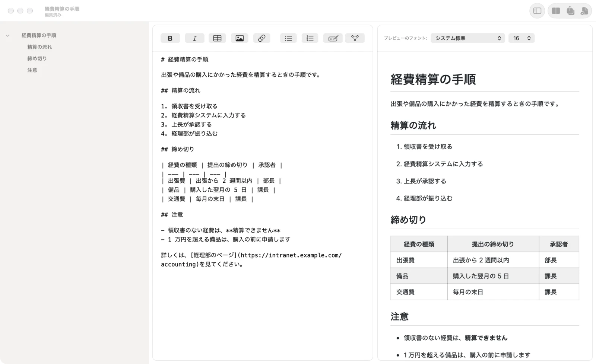Click the preview table header 提出の締め切り
The width and height of the screenshot is (596, 364).
coord(493,244)
